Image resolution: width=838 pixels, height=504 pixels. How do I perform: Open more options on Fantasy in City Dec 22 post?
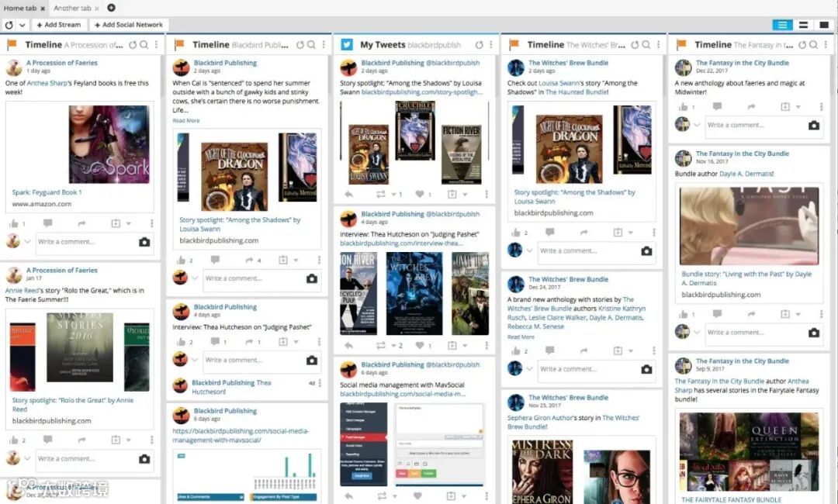[x=822, y=107]
